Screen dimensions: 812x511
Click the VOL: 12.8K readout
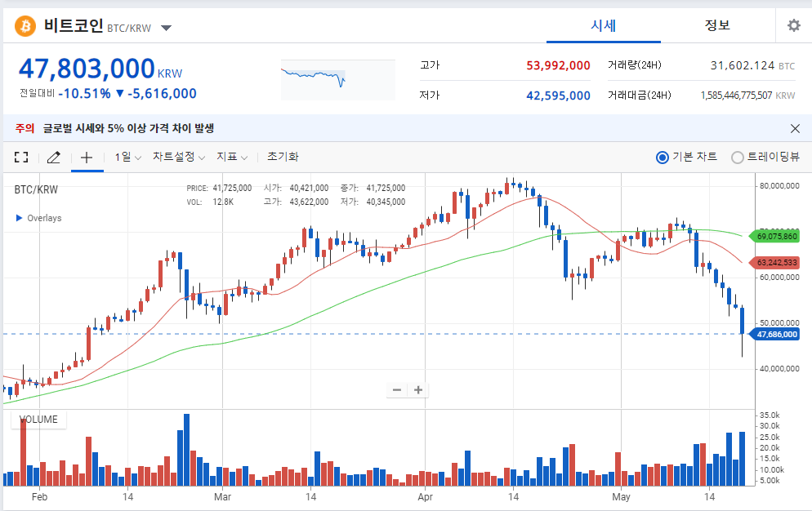(x=210, y=202)
